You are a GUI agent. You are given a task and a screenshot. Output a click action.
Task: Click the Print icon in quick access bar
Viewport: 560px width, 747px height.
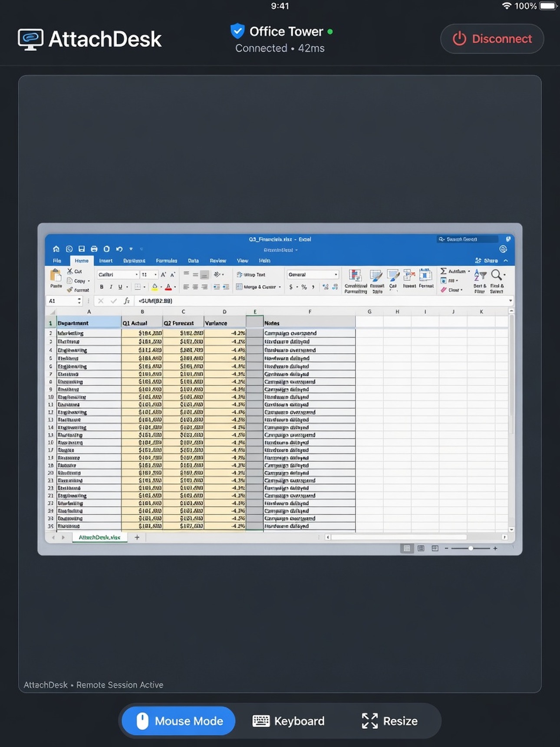pyautogui.click(x=94, y=249)
